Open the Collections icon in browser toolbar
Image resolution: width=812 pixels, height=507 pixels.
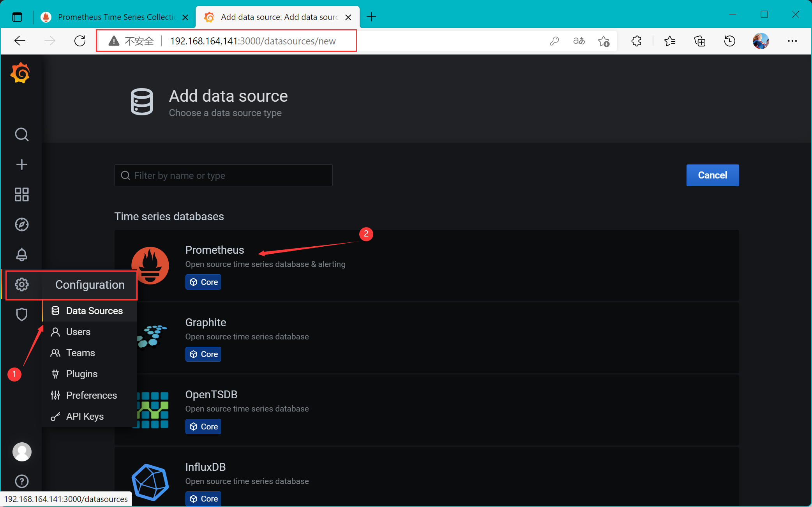(x=700, y=41)
